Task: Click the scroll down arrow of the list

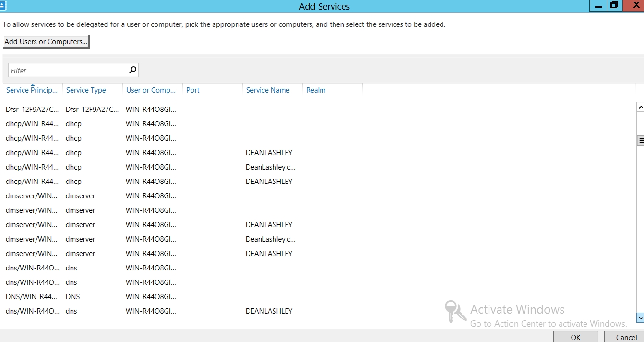Action: point(640,318)
